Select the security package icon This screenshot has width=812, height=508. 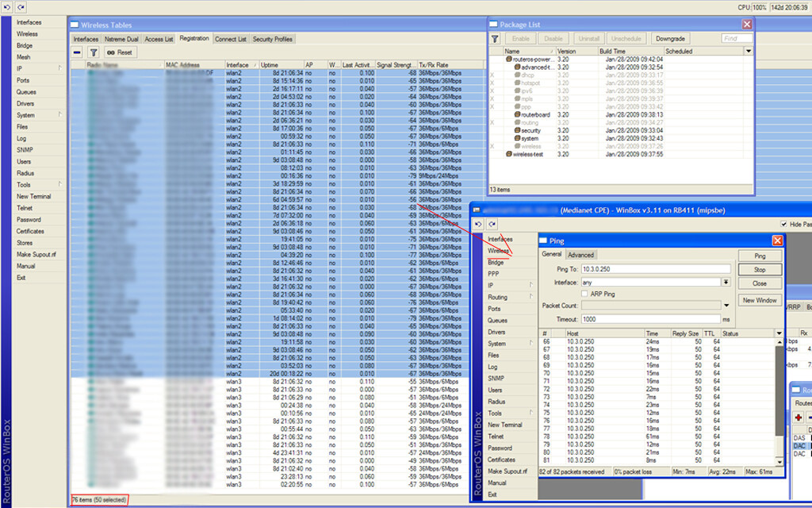click(517, 131)
